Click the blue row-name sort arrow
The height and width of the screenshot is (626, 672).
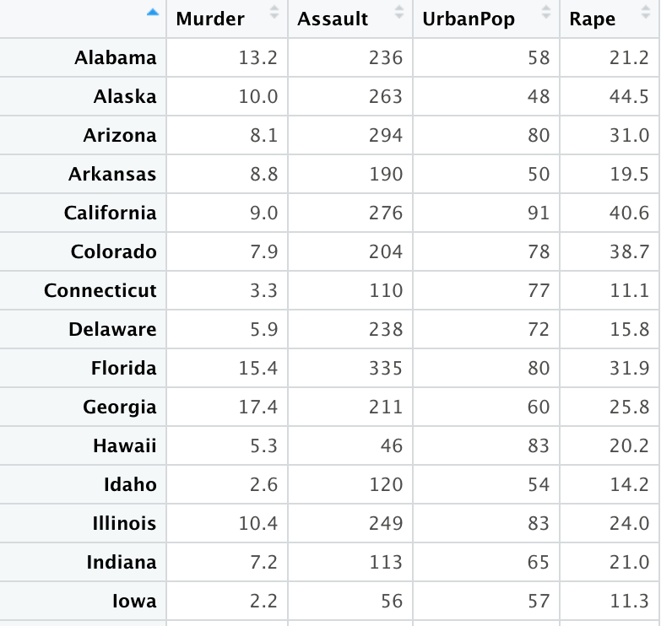click(153, 13)
